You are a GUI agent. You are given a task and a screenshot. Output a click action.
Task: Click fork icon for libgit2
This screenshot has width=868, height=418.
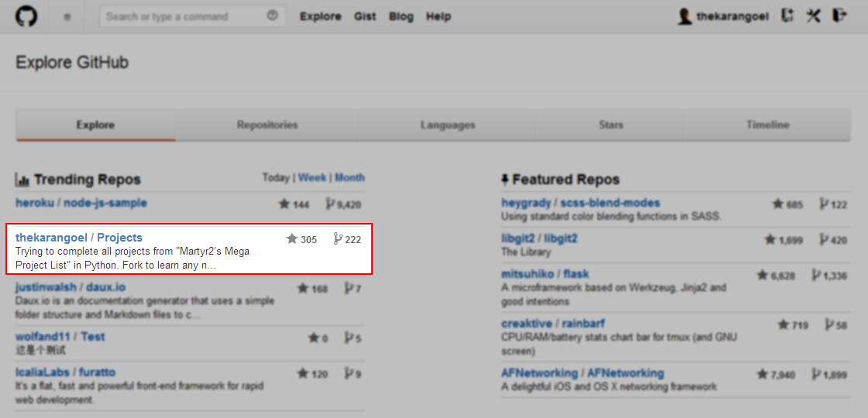(x=825, y=239)
